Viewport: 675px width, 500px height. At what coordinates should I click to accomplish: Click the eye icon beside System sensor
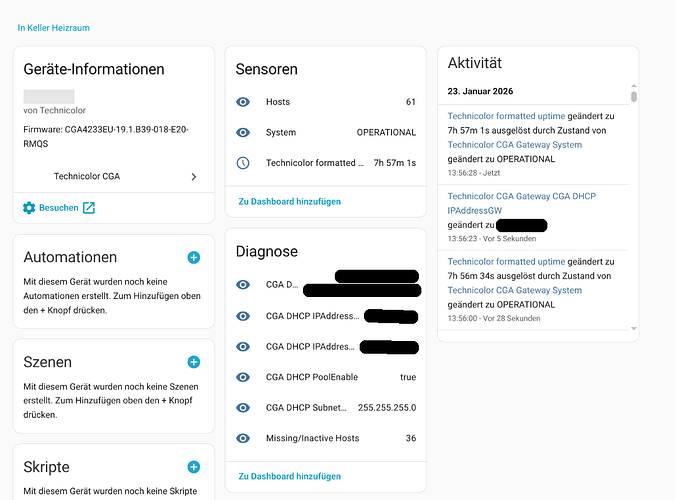pyautogui.click(x=243, y=132)
